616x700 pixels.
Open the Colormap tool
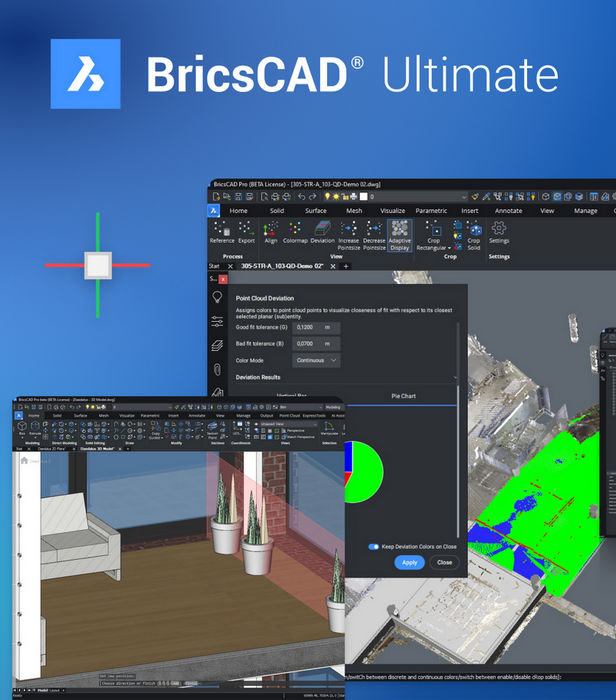[295, 232]
